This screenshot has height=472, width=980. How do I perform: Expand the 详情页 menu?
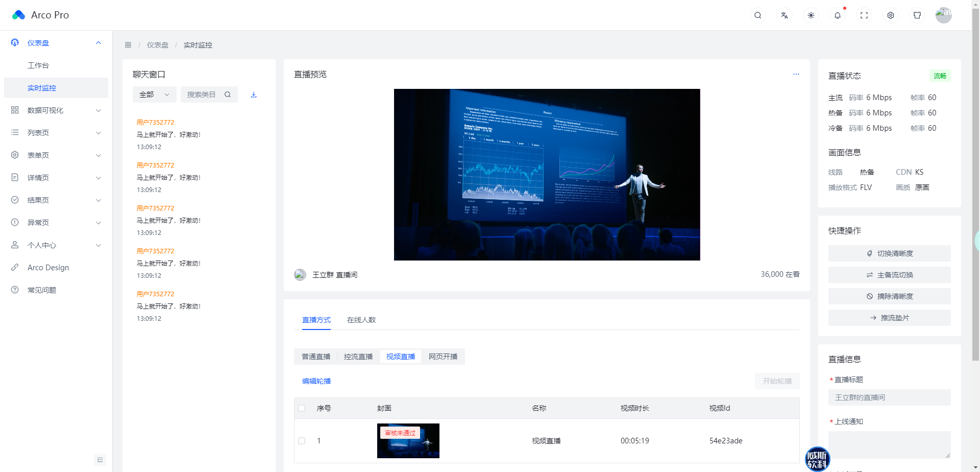point(99,178)
